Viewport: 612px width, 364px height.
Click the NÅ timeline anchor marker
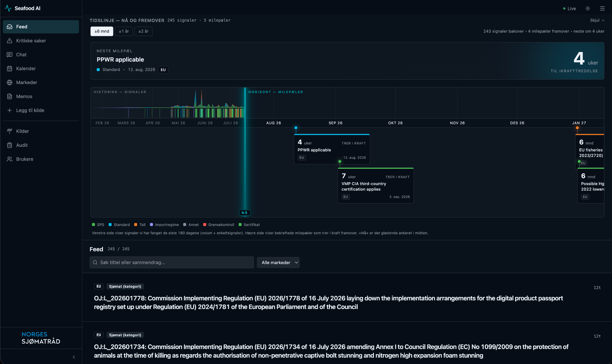coord(244,213)
